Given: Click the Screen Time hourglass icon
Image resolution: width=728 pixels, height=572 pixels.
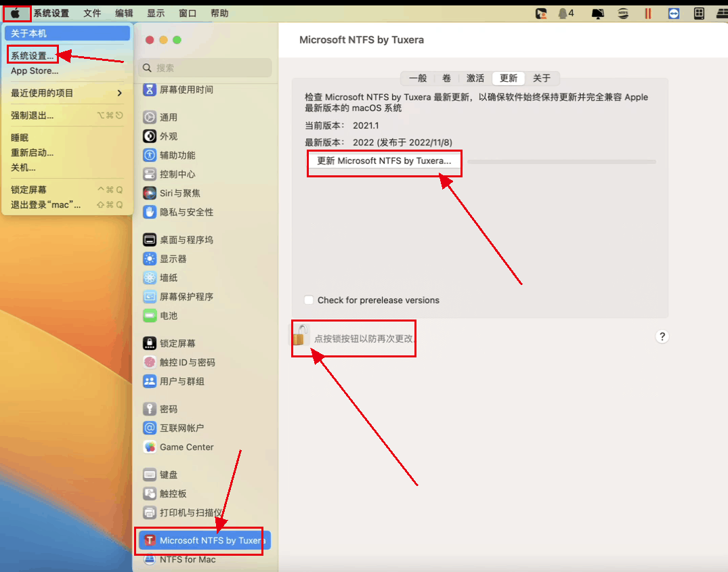Looking at the screenshot, I should click(x=150, y=89).
